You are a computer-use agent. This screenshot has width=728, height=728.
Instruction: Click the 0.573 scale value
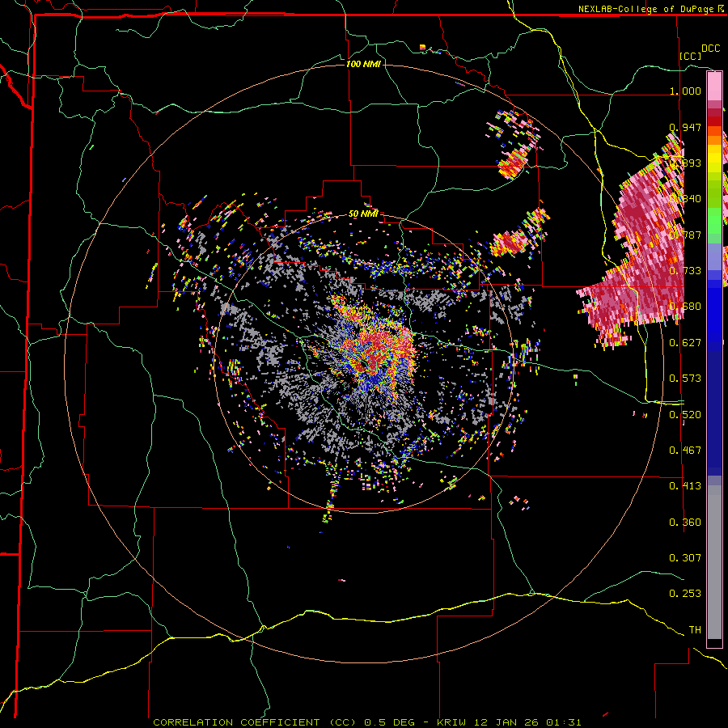(685, 379)
